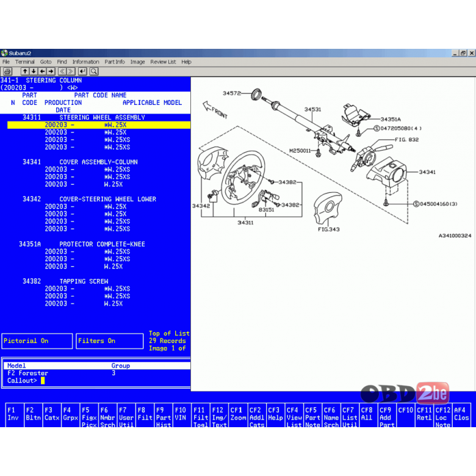The height and width of the screenshot is (476, 476).
Task: Open the Find menu
Action: 62,62
